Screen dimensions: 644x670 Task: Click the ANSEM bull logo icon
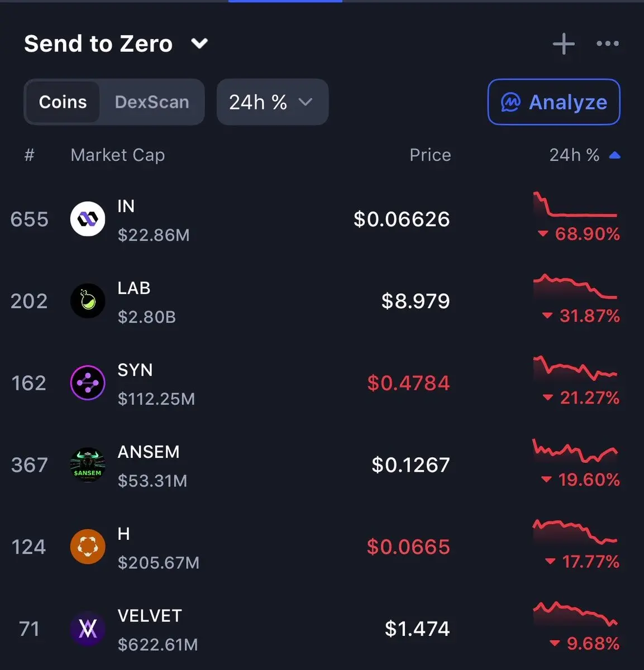point(88,465)
